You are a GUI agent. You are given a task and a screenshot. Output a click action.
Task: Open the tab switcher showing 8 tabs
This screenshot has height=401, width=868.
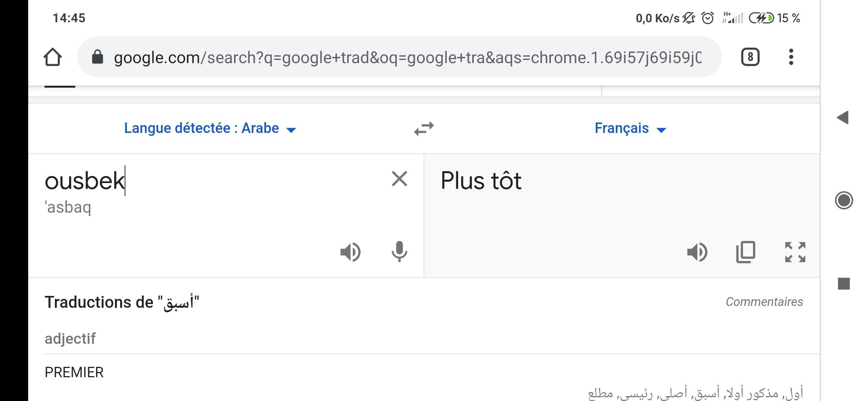point(750,57)
